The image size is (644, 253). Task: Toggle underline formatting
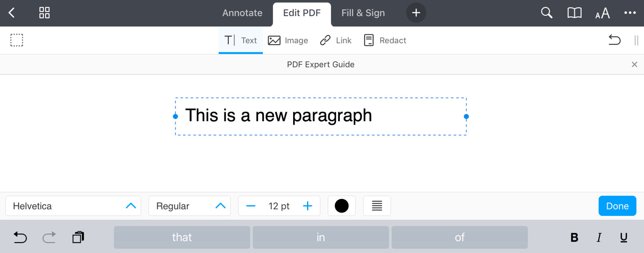coord(624,238)
